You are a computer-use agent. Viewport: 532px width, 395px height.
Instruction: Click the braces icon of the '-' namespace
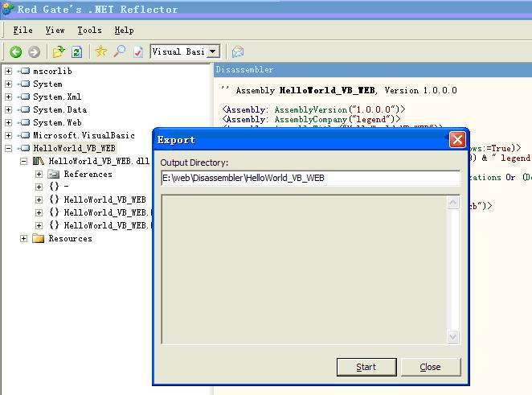pos(54,186)
